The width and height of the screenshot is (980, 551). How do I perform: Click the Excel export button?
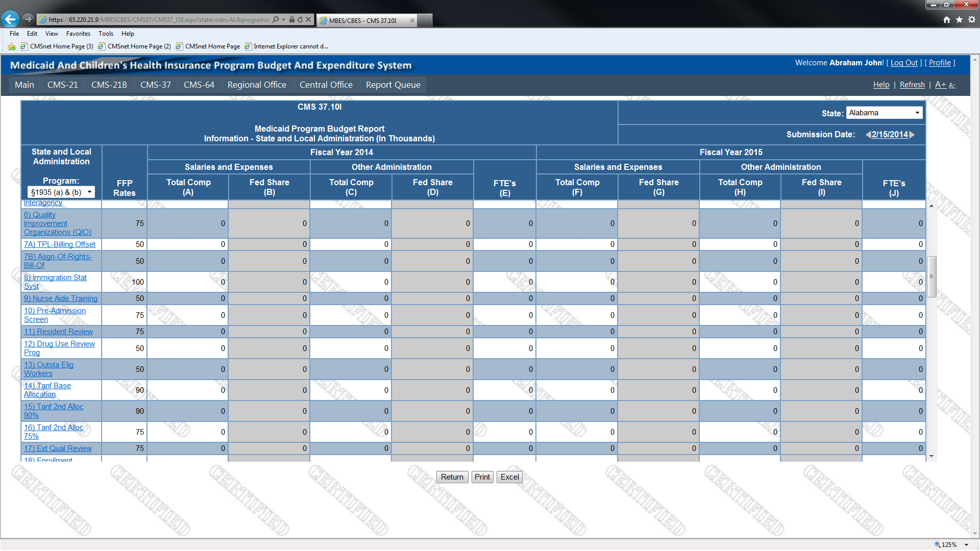coord(509,477)
